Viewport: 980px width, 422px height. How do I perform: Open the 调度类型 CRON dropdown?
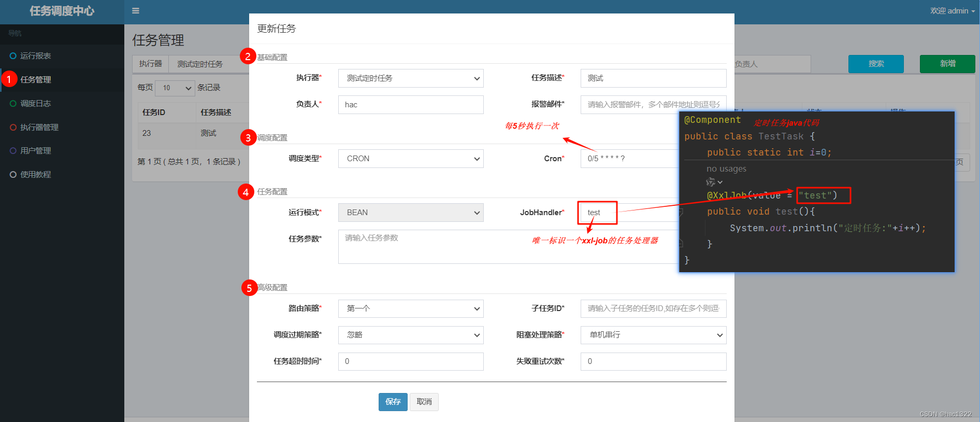pyautogui.click(x=411, y=159)
